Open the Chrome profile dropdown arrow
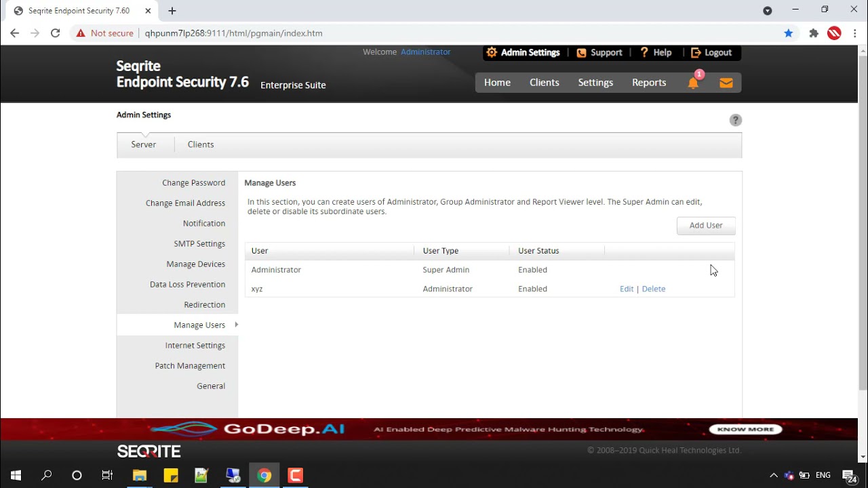 click(x=768, y=11)
